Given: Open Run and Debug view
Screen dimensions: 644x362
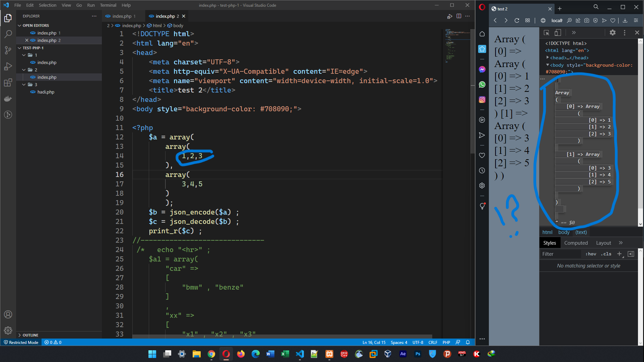Looking at the screenshot, I should point(8,66).
